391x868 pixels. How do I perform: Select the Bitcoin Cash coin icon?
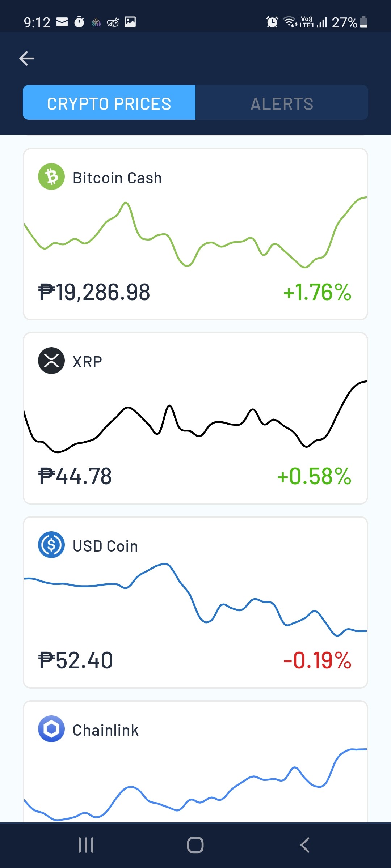51,176
